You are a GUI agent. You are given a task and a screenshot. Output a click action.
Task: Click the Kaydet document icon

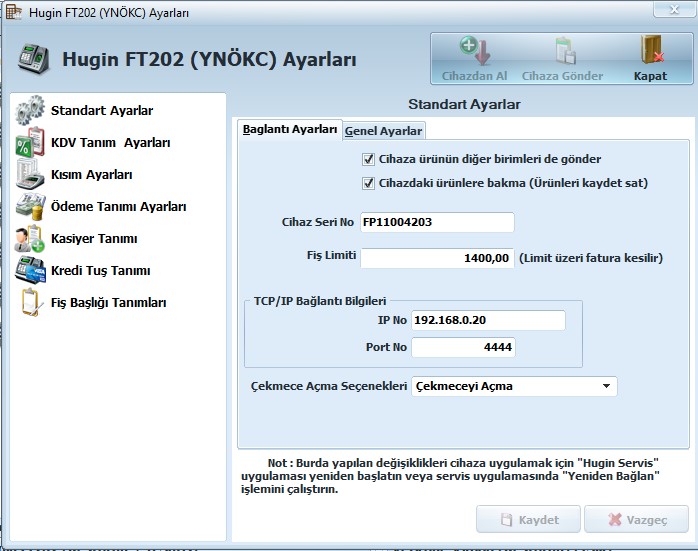click(x=506, y=519)
